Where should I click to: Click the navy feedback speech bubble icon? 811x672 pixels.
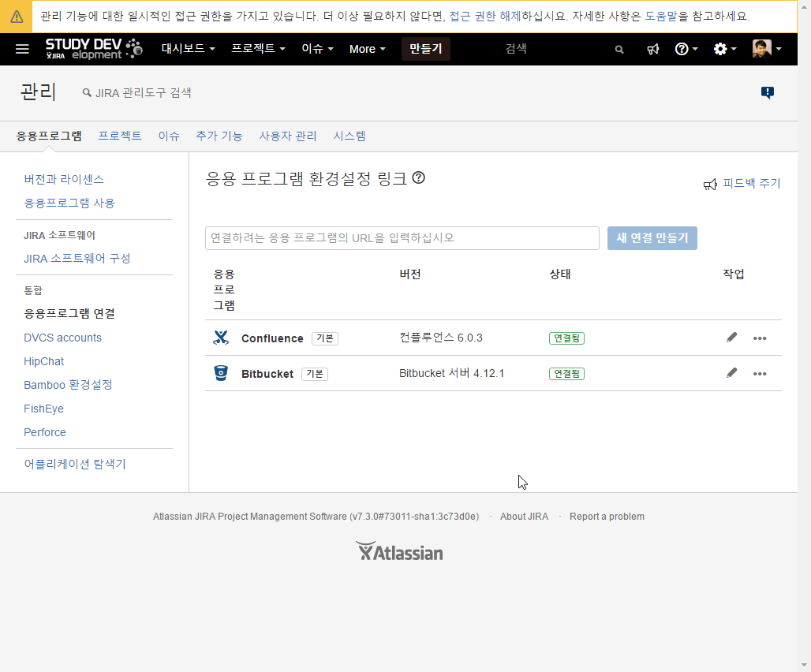point(767,93)
